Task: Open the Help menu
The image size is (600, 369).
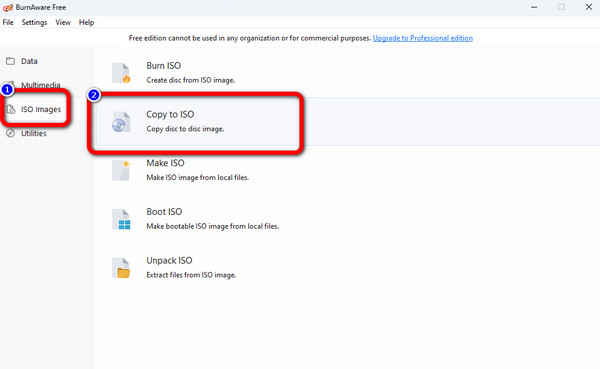Action: pos(86,22)
